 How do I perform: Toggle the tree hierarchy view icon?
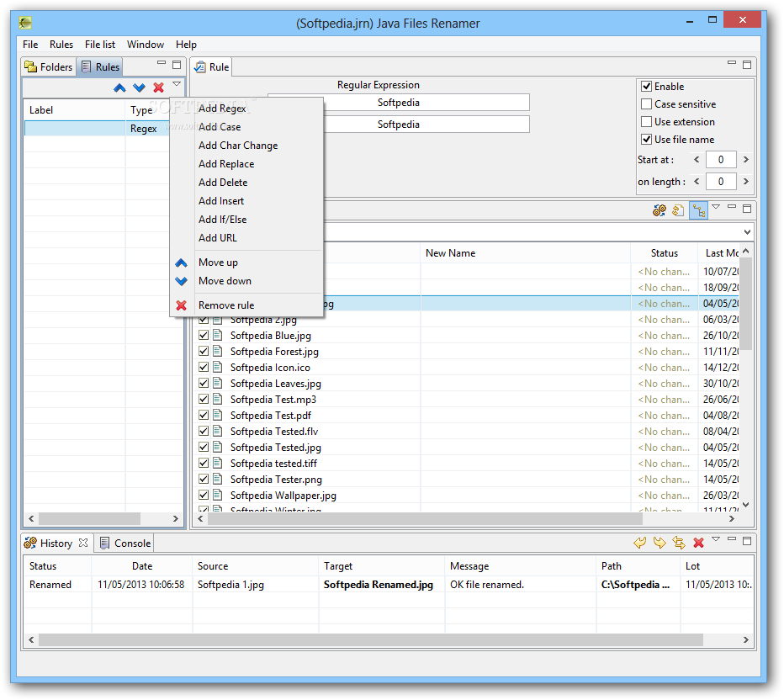(x=698, y=210)
